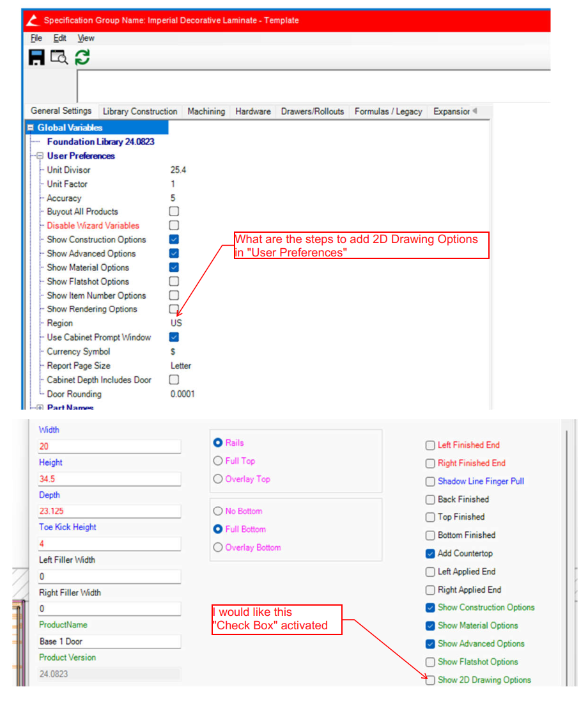Open the Formulas / Legacy tab
The height and width of the screenshot is (715, 588).
389,111
